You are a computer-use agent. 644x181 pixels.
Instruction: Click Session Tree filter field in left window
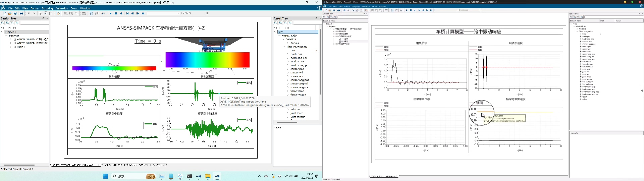click(34, 23)
